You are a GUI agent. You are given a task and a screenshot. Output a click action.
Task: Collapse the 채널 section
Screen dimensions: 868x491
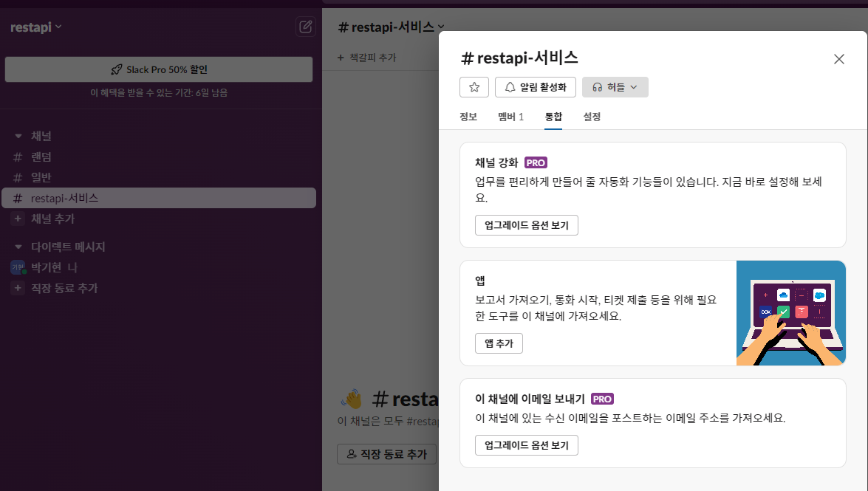[x=18, y=136]
